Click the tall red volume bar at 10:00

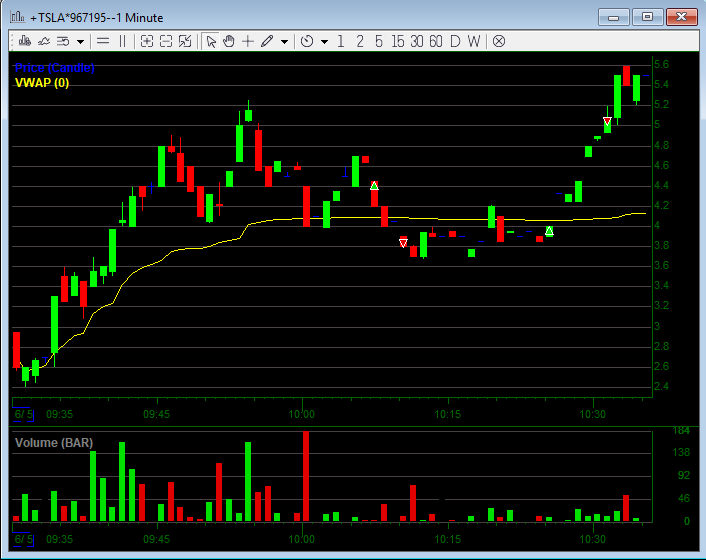(x=306, y=476)
